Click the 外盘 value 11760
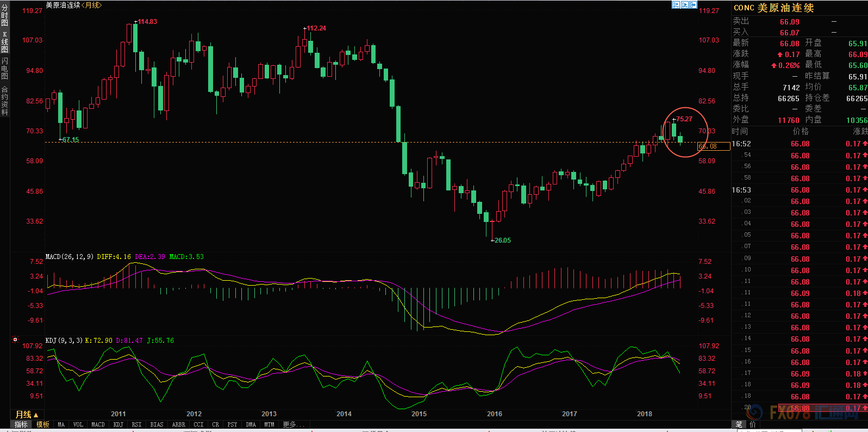Image resolution: width=868 pixels, height=432 pixels. tap(789, 120)
